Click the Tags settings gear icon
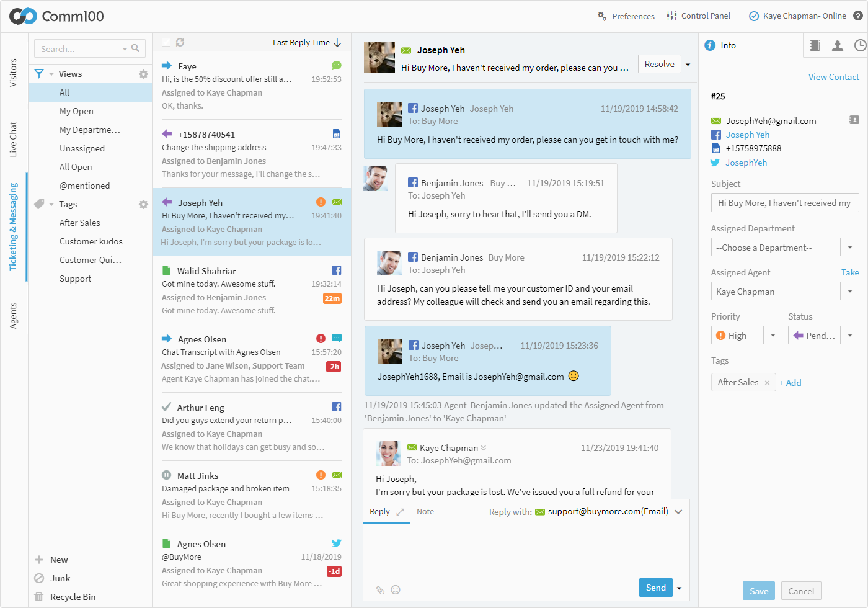This screenshot has width=868, height=608. point(143,204)
